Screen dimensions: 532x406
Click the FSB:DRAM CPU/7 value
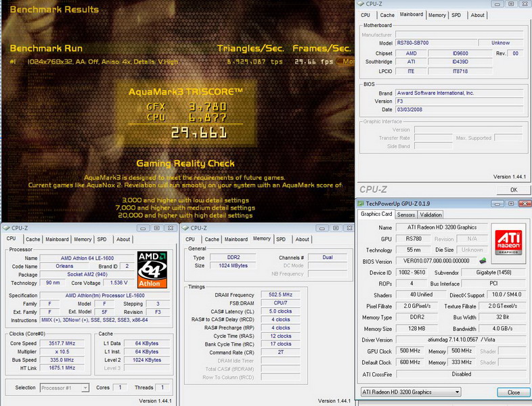click(281, 303)
